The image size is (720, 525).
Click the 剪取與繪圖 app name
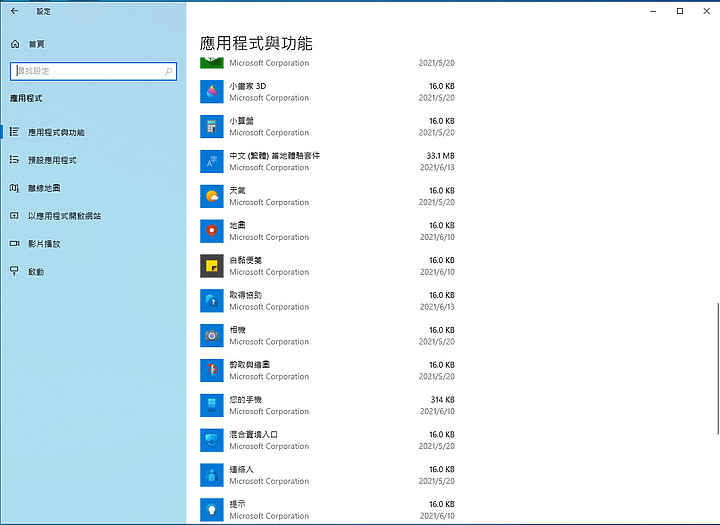[250, 365]
